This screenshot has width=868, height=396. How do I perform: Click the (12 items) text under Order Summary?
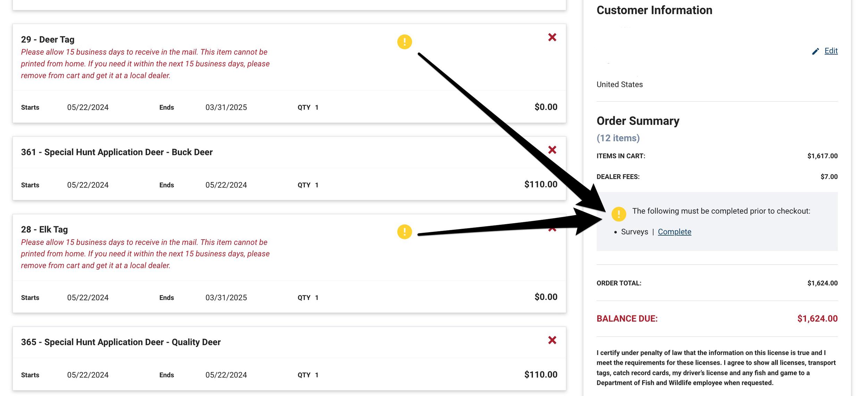coord(617,138)
